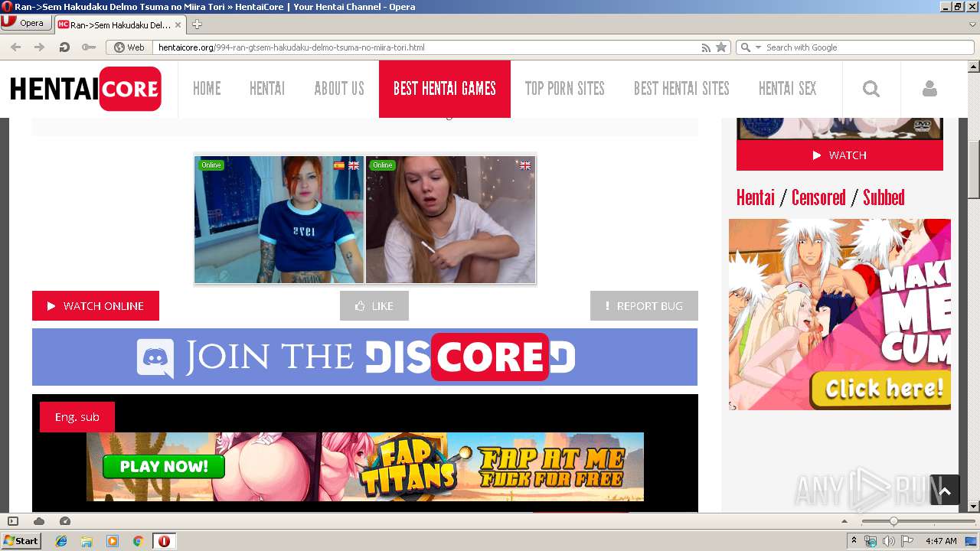Open the HOME navigation item
The width and height of the screenshot is (980, 551).
[x=207, y=89]
